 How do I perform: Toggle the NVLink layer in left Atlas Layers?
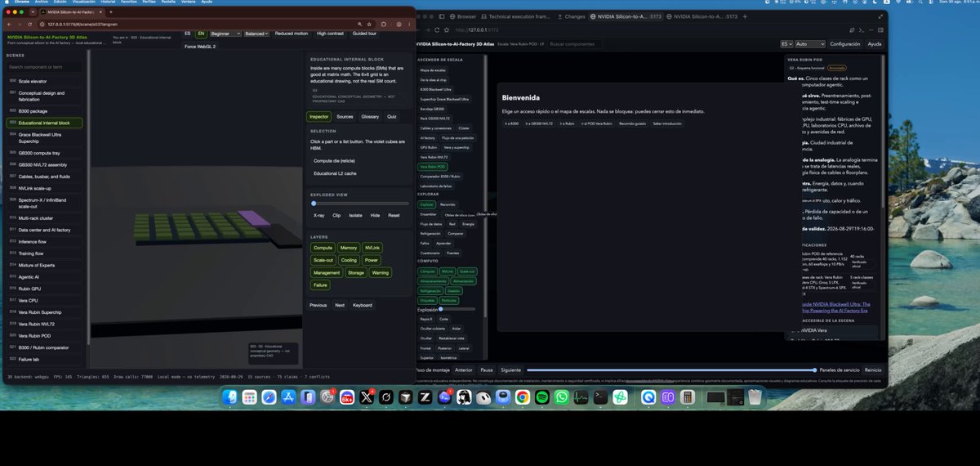click(373, 247)
